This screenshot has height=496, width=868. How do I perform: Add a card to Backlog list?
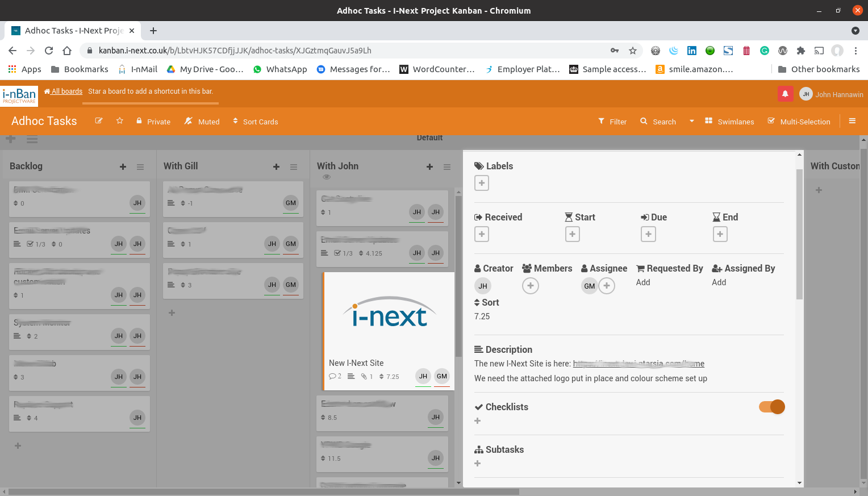123,166
